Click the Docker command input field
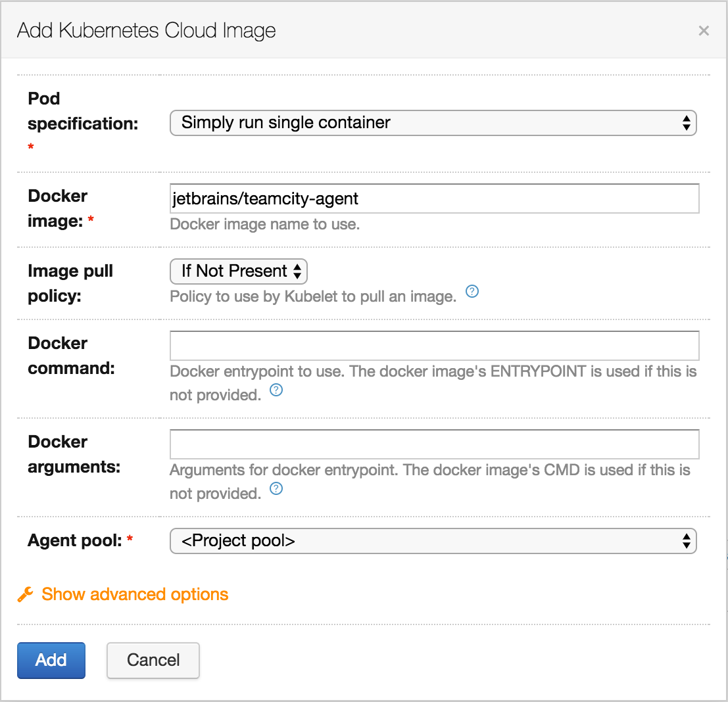The width and height of the screenshot is (728, 702). 435,346
